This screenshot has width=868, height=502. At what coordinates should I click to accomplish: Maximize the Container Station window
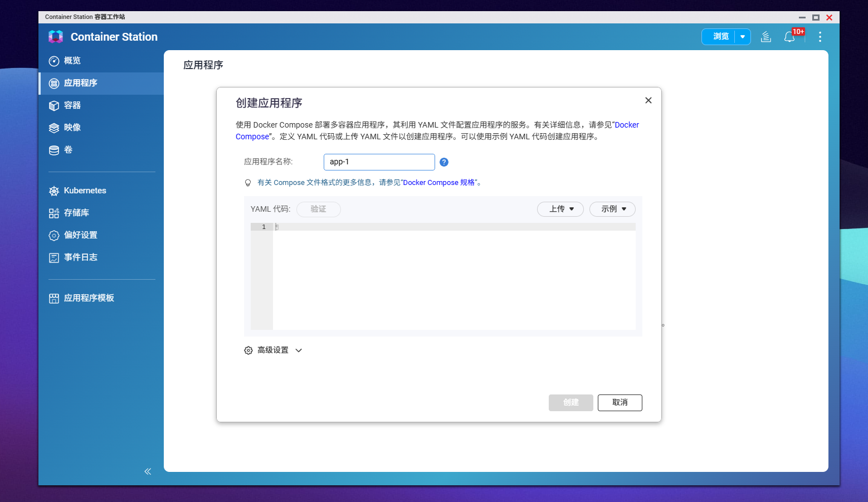(x=816, y=17)
